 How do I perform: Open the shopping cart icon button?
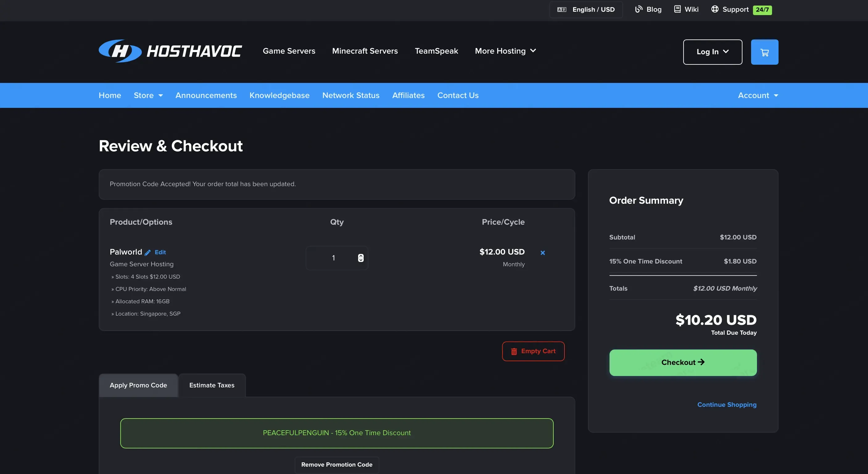point(765,52)
